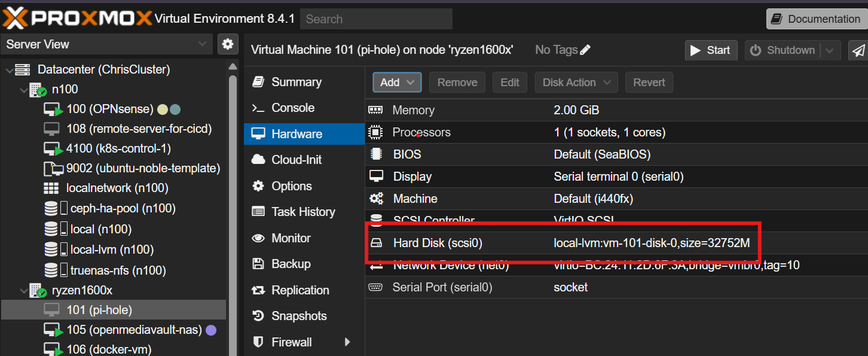
Task: Click the stopped VM icon for 108 (remote-server-for-cicd)
Action: (51, 129)
